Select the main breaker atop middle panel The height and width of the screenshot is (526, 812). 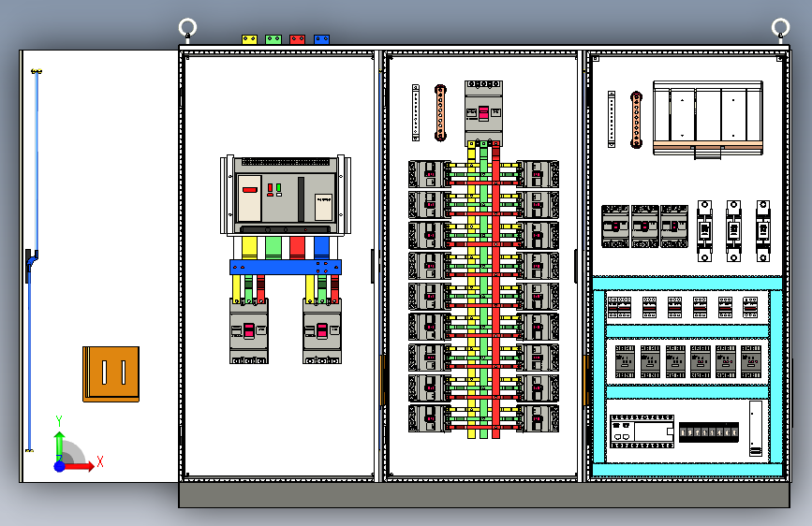[483, 113]
